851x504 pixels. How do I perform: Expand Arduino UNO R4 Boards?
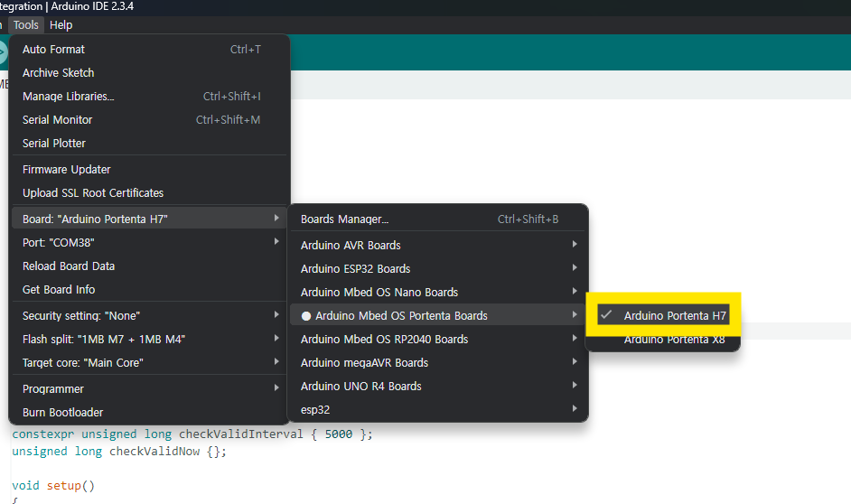437,387
